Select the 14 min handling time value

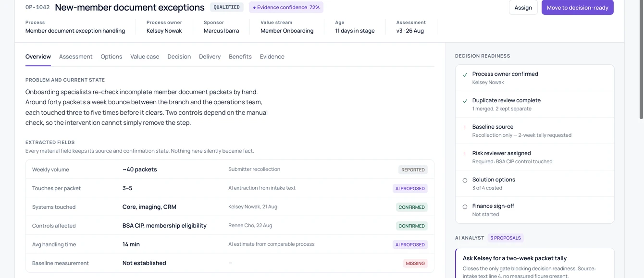pos(131,244)
